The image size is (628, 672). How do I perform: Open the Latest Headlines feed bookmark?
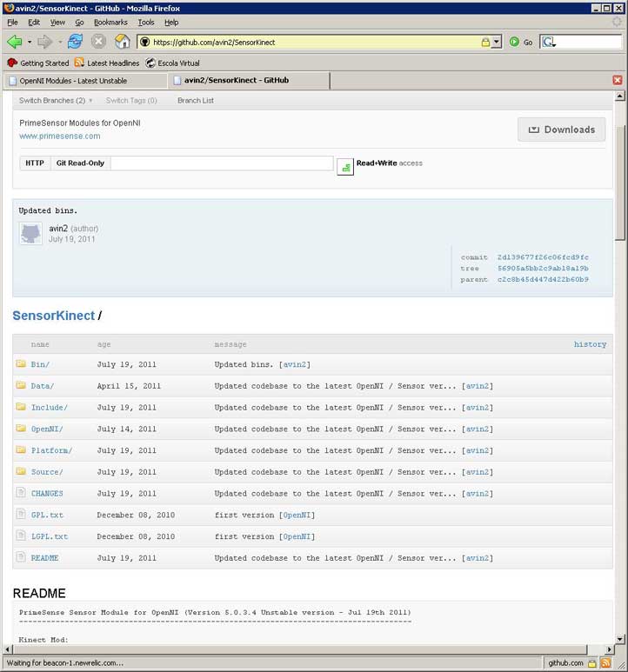107,63
